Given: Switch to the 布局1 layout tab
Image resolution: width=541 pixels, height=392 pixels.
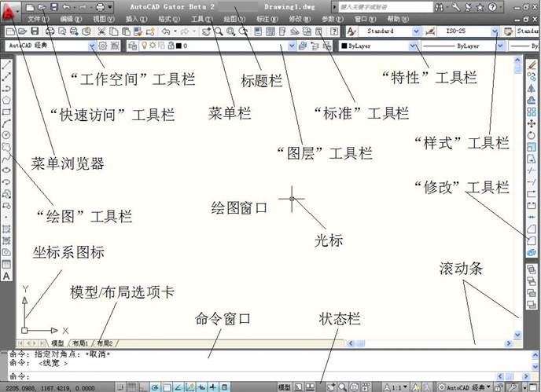Looking at the screenshot, I should pos(80,343).
